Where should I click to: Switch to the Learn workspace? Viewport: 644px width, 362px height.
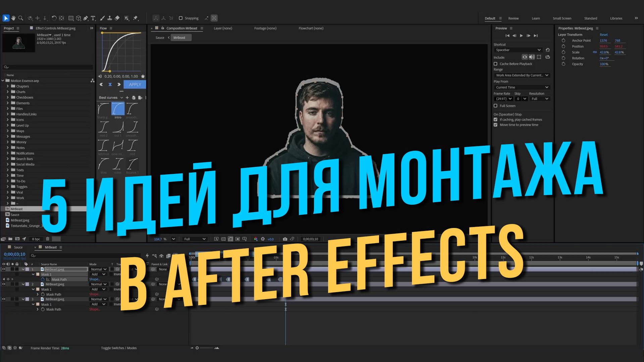point(536,18)
